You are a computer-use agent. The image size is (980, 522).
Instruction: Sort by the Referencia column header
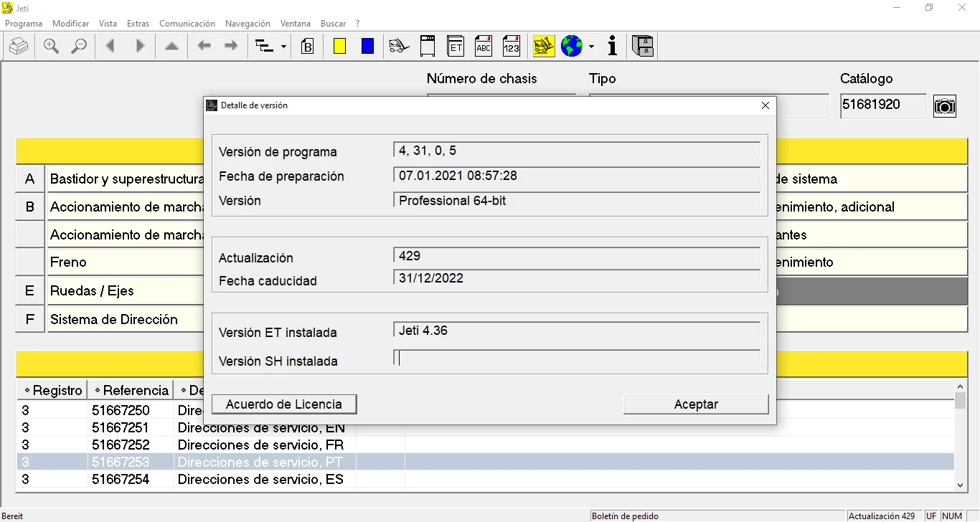pos(131,390)
